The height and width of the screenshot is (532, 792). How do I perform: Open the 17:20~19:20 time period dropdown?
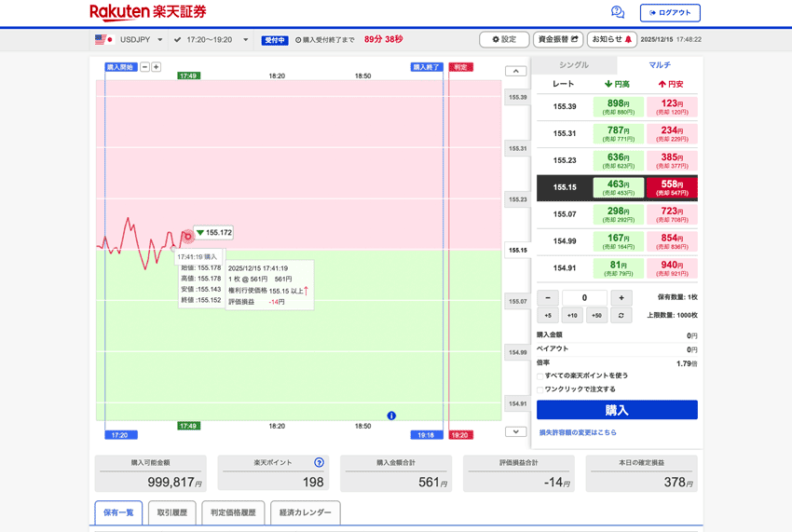tap(212, 39)
